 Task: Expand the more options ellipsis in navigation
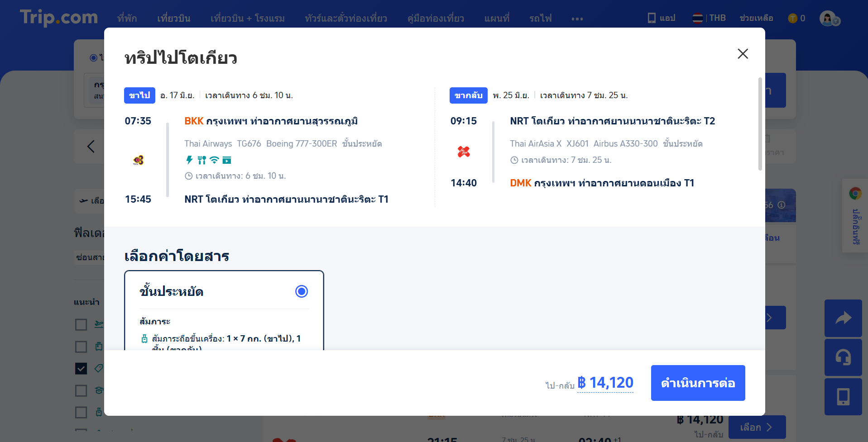(x=577, y=19)
